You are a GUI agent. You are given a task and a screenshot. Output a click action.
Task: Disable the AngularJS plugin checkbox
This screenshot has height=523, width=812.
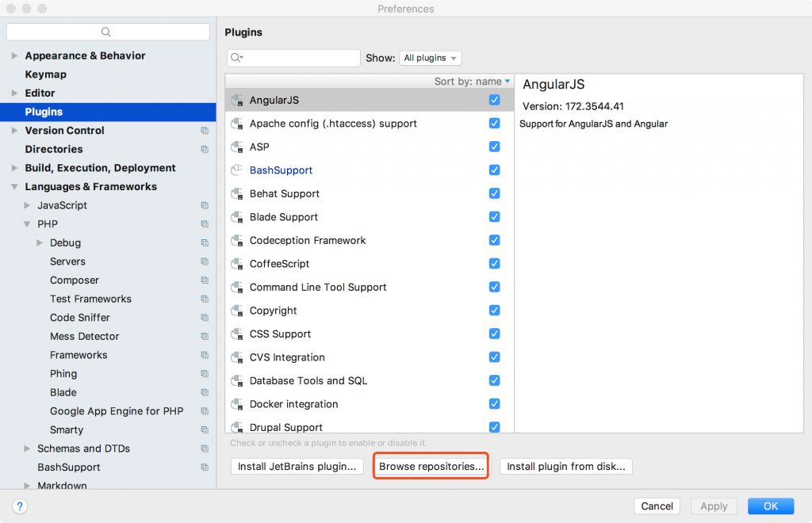pos(495,100)
